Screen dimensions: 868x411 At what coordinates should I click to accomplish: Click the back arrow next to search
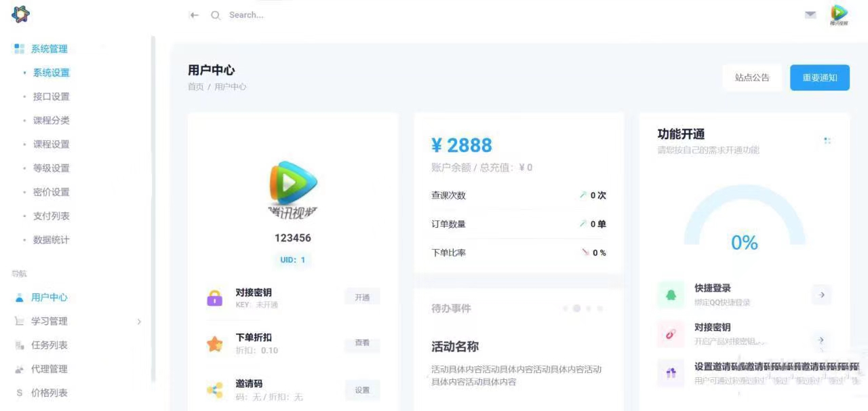(x=194, y=15)
